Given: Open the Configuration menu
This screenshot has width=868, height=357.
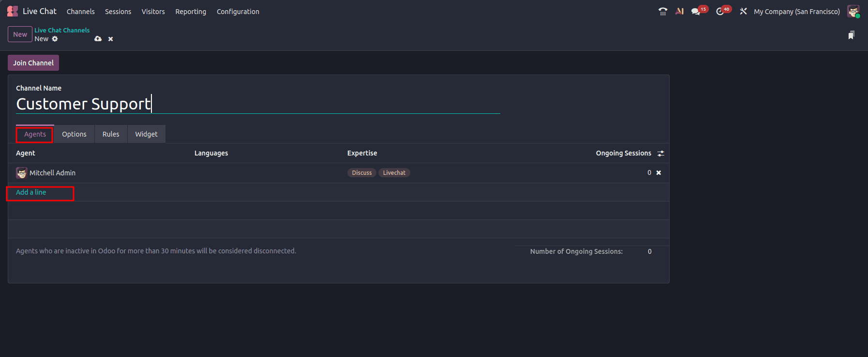Looking at the screenshot, I should (238, 12).
